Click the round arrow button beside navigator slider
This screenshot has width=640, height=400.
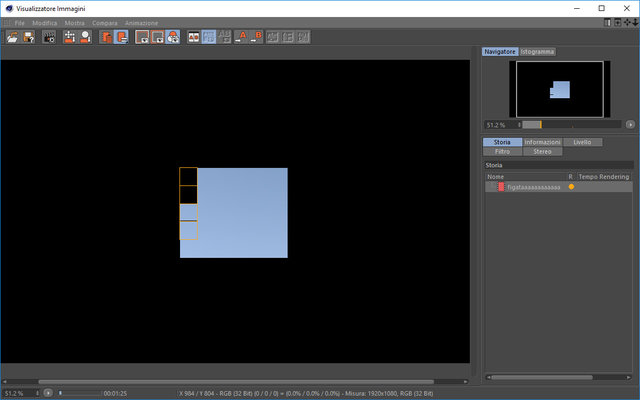[630, 124]
